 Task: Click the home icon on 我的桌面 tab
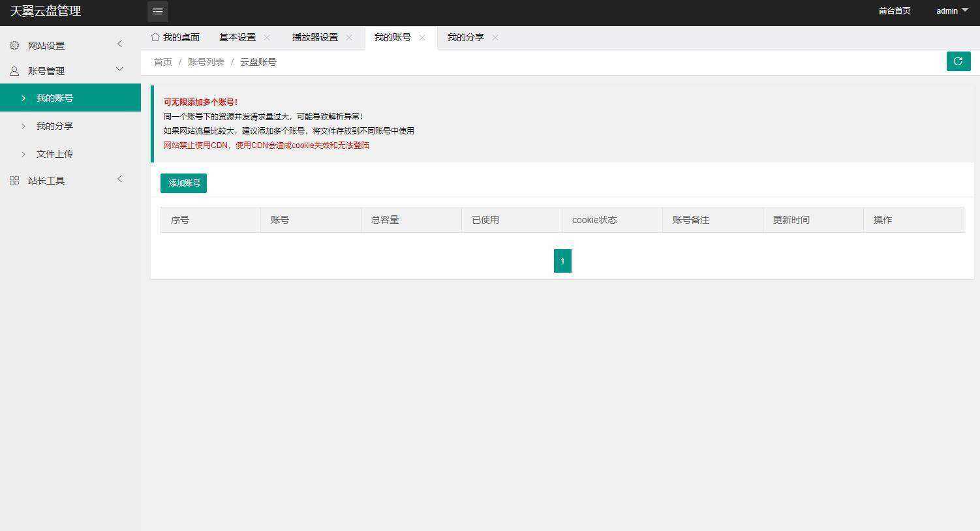click(x=155, y=37)
